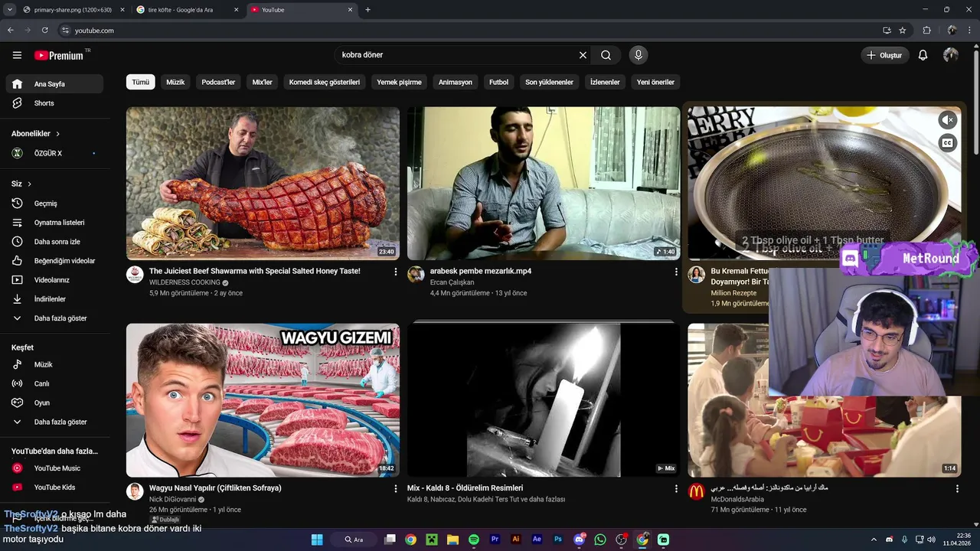
Task: Click the WILDERNESS COOKING channel avatar
Action: pos(135,275)
